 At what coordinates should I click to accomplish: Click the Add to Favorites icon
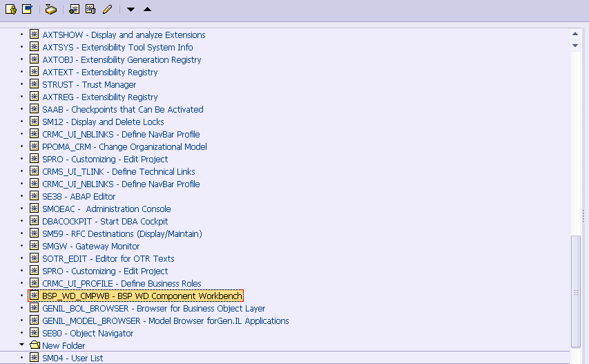tap(74, 9)
